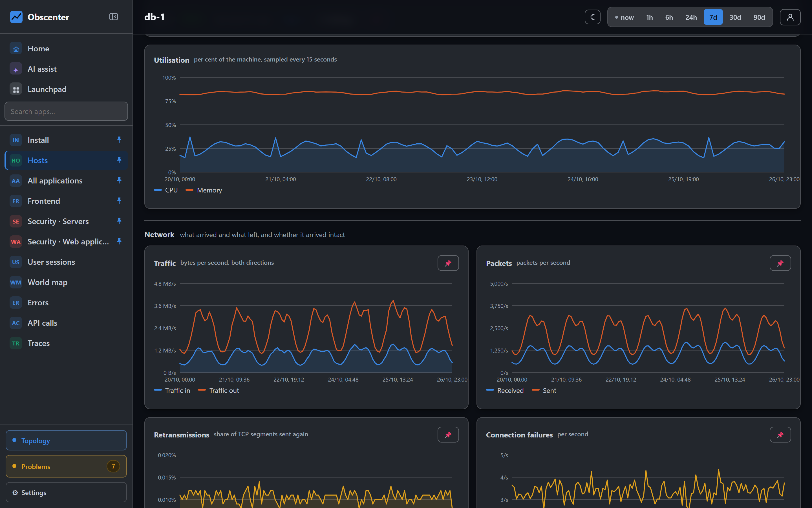Open World map app

click(66, 282)
